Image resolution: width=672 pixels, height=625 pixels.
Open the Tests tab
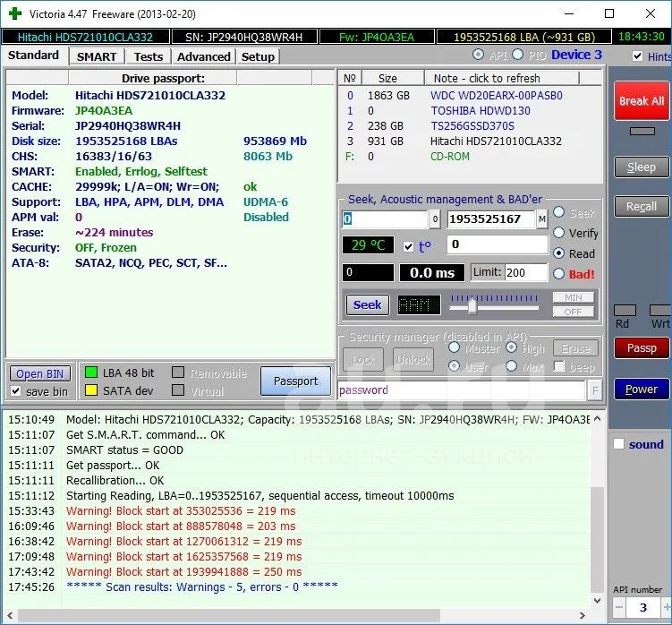click(x=149, y=56)
